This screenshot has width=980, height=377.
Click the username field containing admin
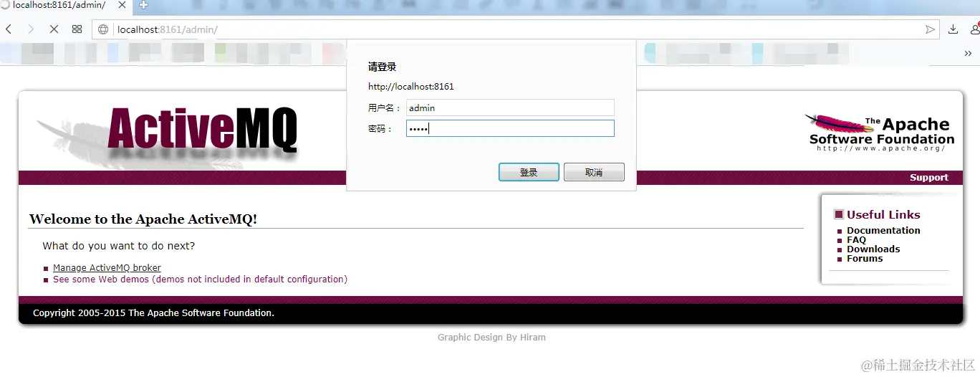pyautogui.click(x=510, y=108)
